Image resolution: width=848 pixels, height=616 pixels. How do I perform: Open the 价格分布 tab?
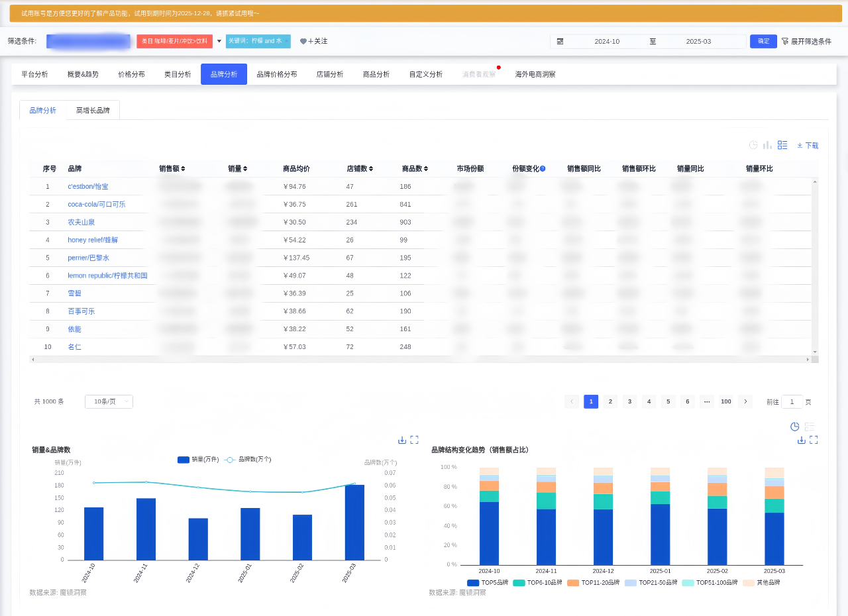(x=131, y=74)
